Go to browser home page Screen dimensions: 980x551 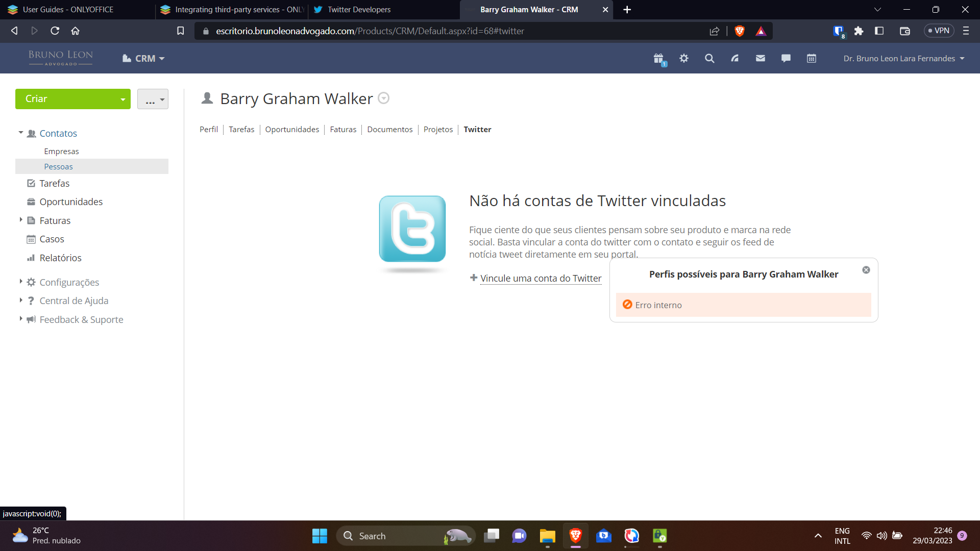click(76, 31)
